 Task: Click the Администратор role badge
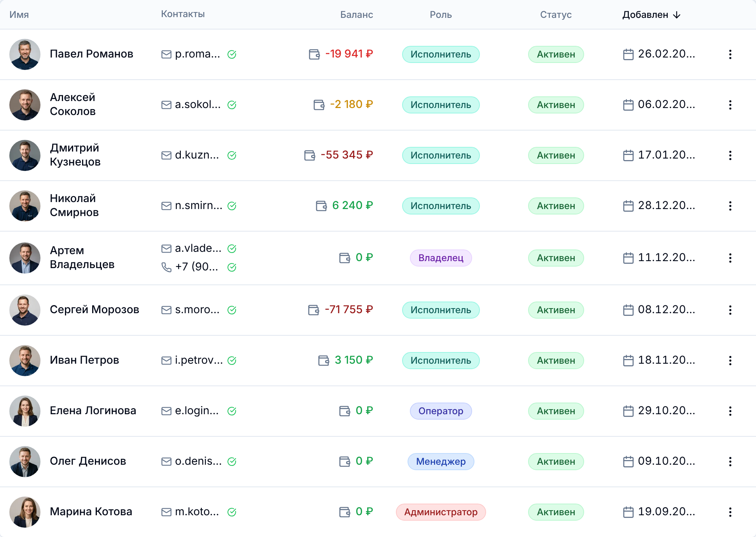coord(441,512)
